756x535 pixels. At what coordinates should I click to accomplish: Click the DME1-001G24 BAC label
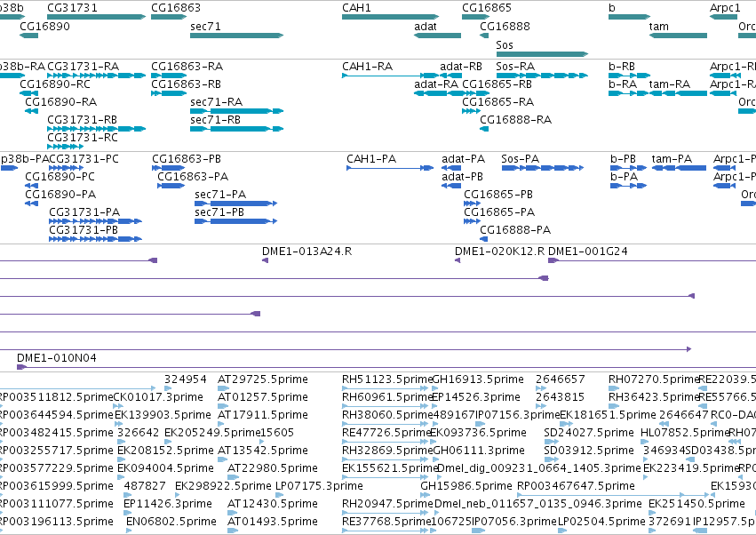click(588, 252)
